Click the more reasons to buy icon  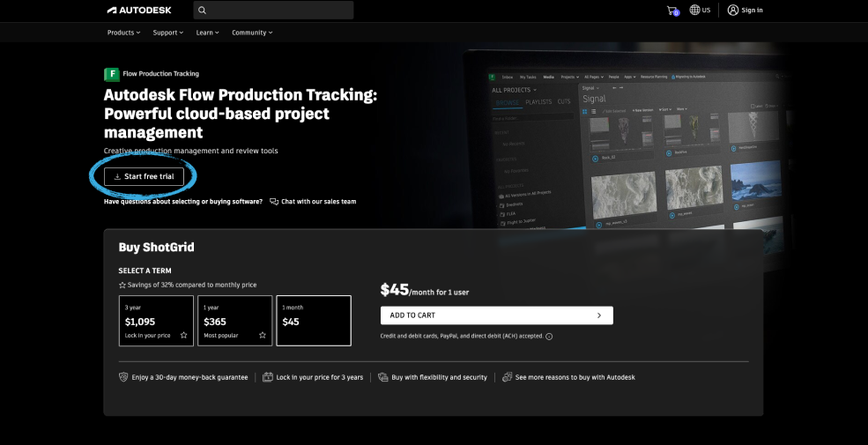click(507, 377)
